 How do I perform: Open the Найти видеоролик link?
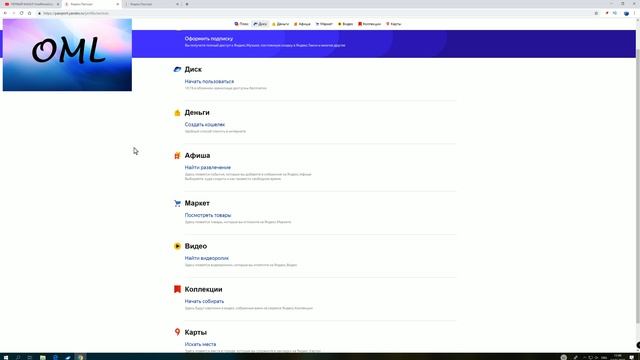207,258
